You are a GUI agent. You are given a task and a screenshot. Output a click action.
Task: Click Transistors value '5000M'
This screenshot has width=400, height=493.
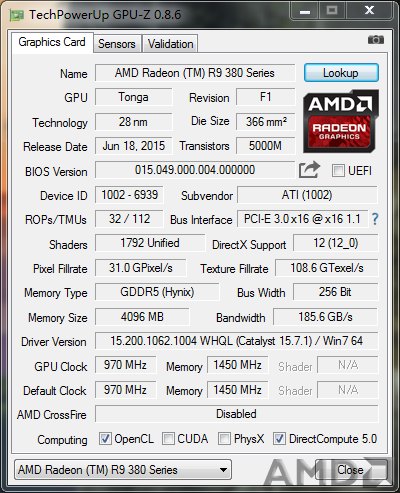coord(266,146)
